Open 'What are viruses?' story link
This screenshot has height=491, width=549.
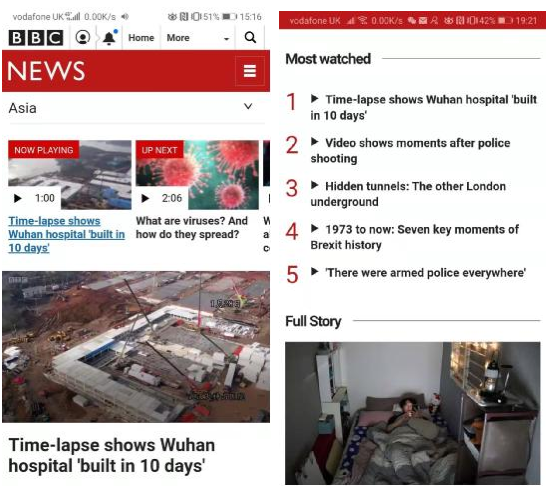(x=192, y=227)
